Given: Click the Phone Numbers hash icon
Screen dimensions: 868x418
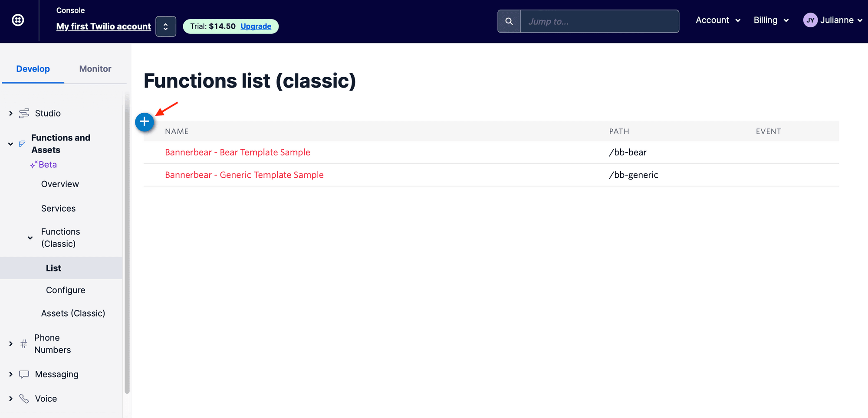Looking at the screenshot, I should click(24, 344).
